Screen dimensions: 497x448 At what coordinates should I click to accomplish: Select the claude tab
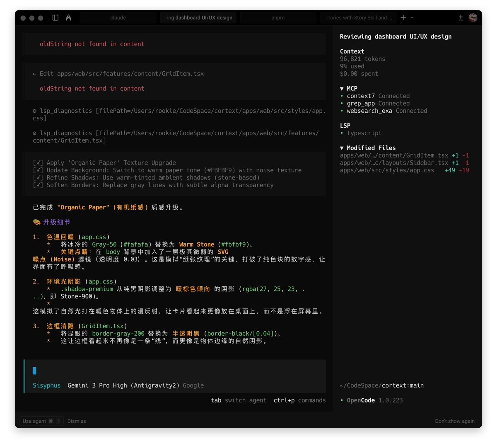[x=118, y=17]
